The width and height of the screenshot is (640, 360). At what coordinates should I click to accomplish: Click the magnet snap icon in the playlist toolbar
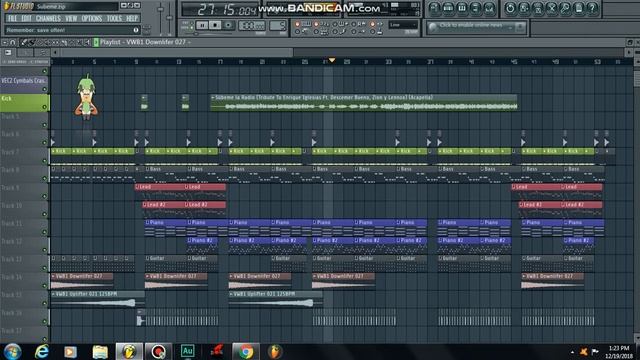click(x=13, y=42)
